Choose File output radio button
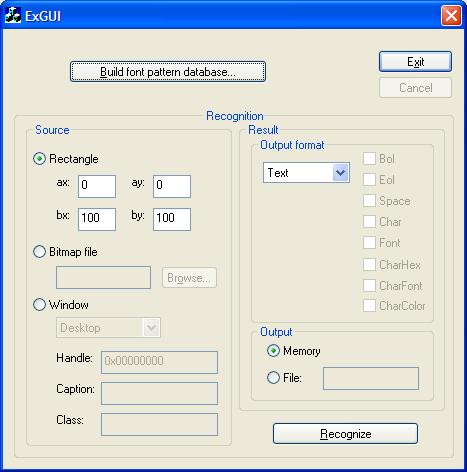This screenshot has width=467, height=472. [x=273, y=378]
